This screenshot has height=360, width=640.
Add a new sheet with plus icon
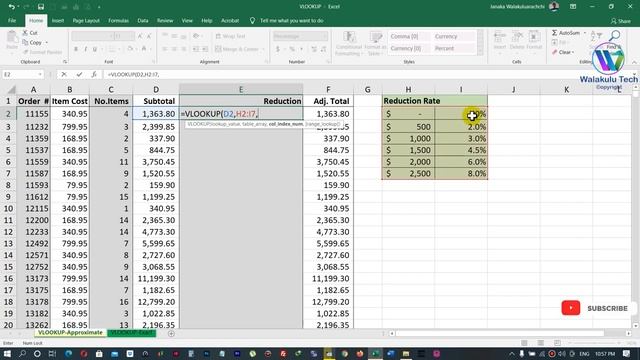click(x=171, y=333)
